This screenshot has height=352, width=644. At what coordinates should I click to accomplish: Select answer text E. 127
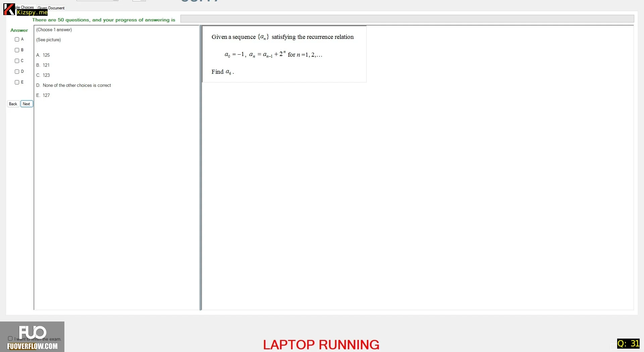click(43, 95)
